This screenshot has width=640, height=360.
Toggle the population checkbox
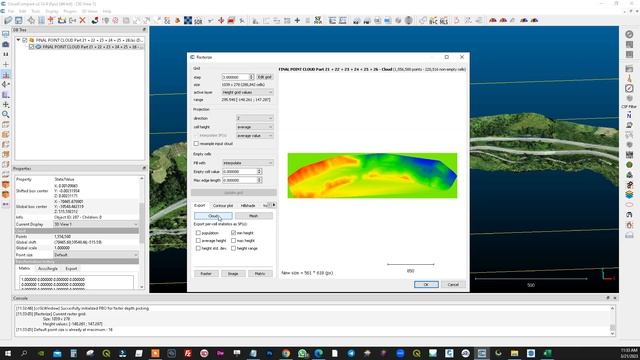(x=198, y=233)
